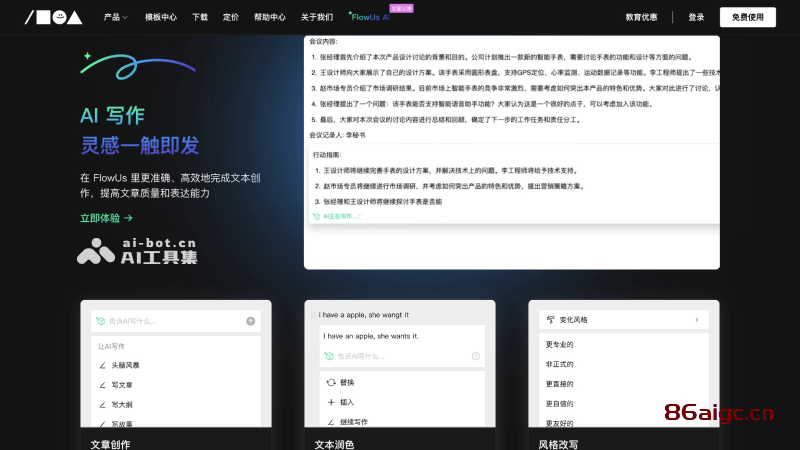Click the AI icon in 文本润色 input

pos(329,356)
